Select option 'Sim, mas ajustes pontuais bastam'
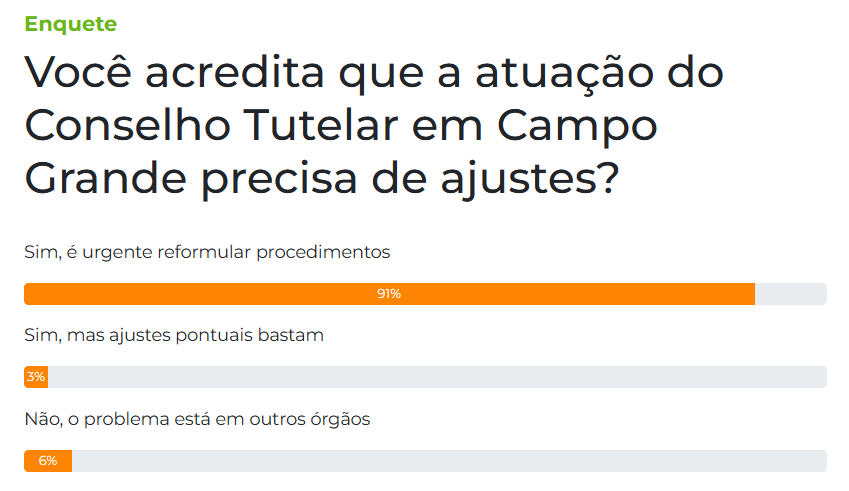Screen dimensions: 849x491 (x=174, y=335)
